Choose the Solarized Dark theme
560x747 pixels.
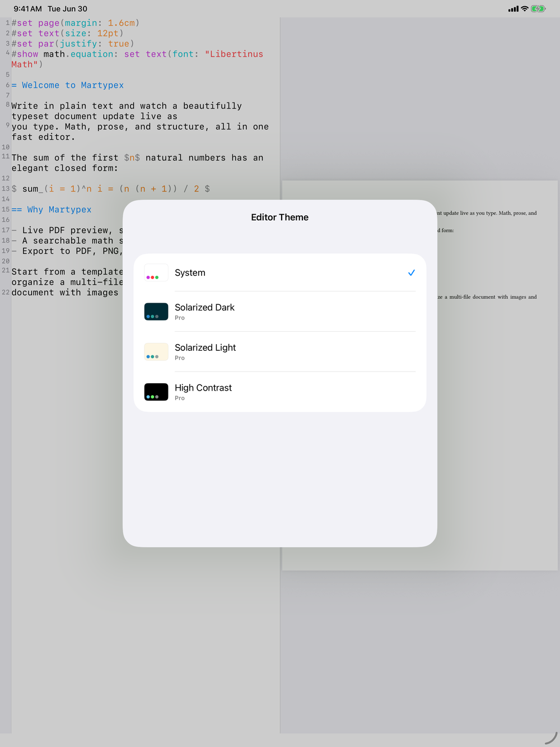pos(280,312)
